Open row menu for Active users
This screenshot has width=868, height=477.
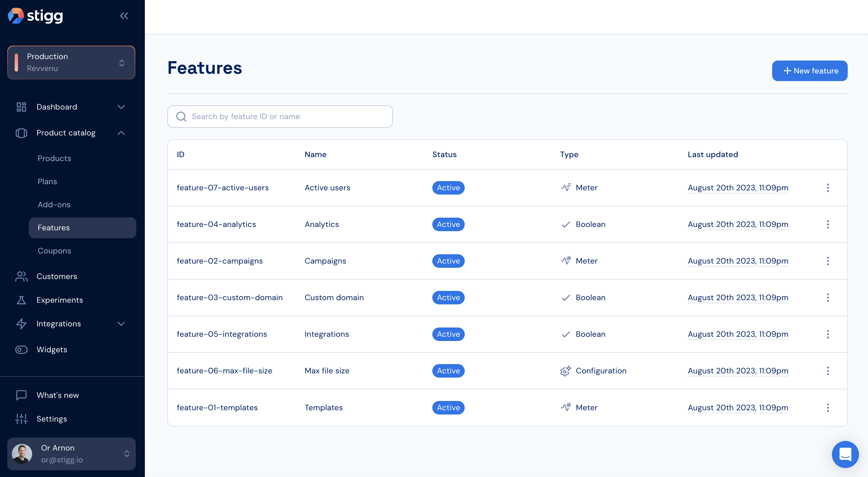point(828,188)
